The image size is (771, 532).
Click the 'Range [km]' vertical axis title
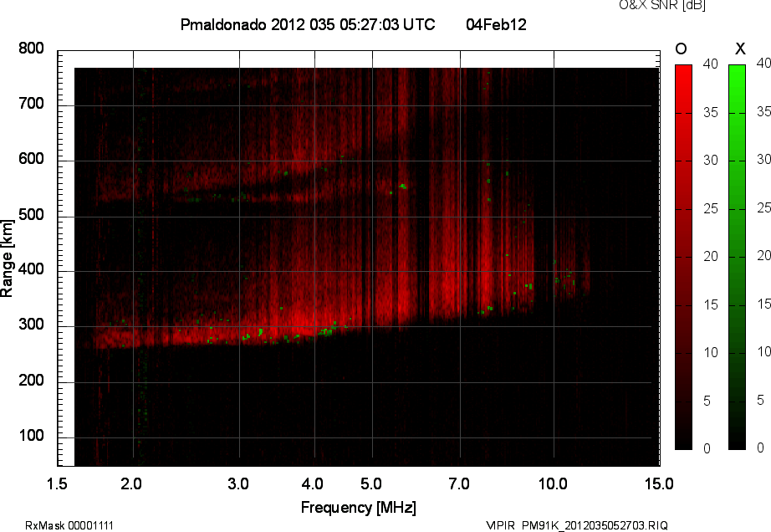pos(7,258)
